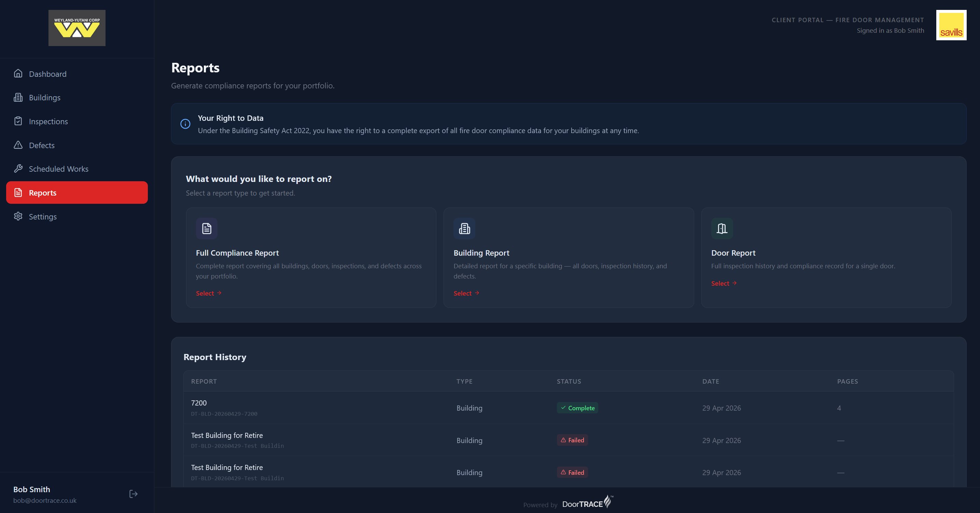
Task: Click the Complete status badge for 7200
Action: (577, 408)
